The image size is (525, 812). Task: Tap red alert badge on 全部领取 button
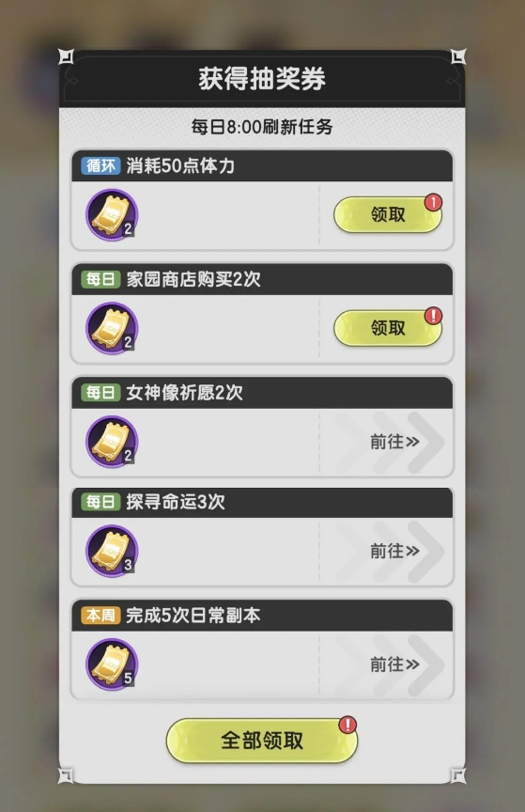click(x=347, y=725)
